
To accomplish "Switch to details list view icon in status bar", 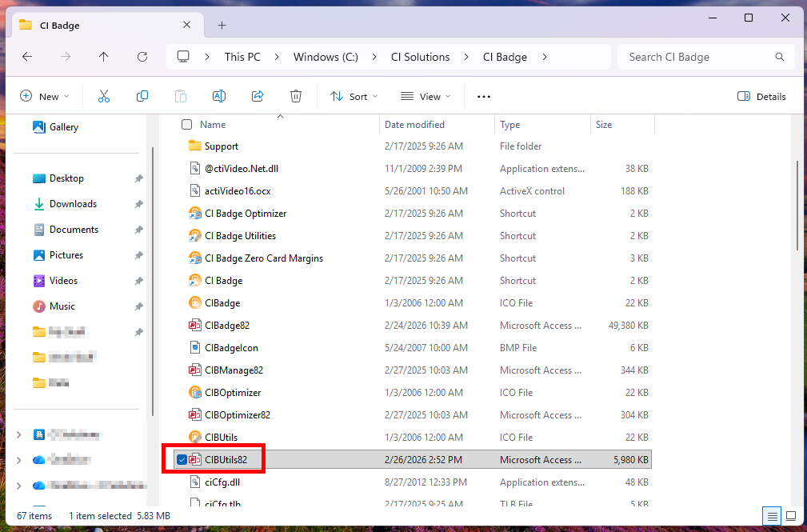I will 772,515.
